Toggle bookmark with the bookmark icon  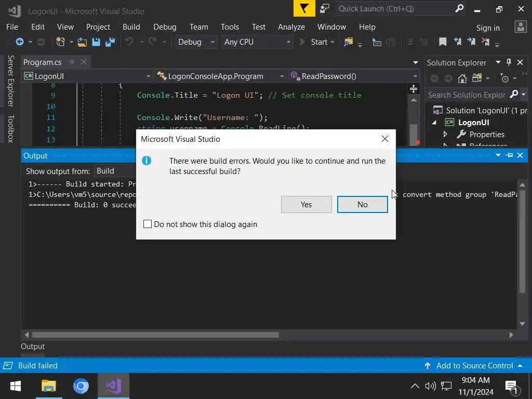tap(443, 42)
